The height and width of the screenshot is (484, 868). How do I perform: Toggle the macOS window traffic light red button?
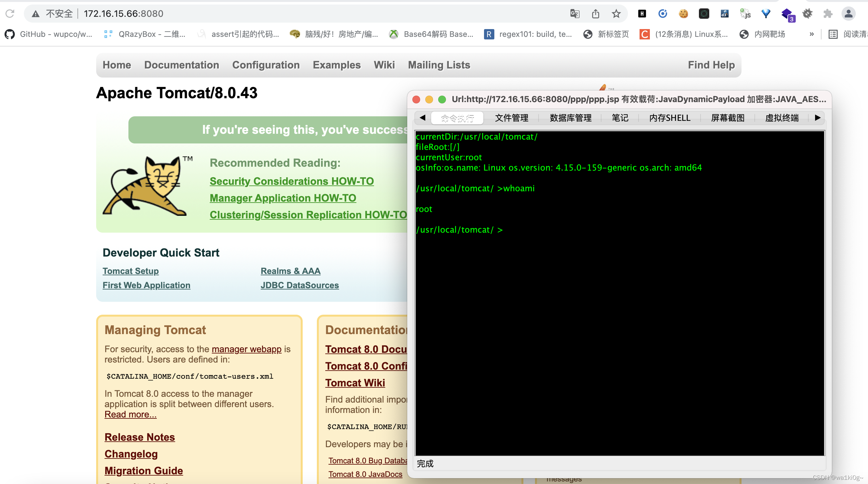(417, 99)
